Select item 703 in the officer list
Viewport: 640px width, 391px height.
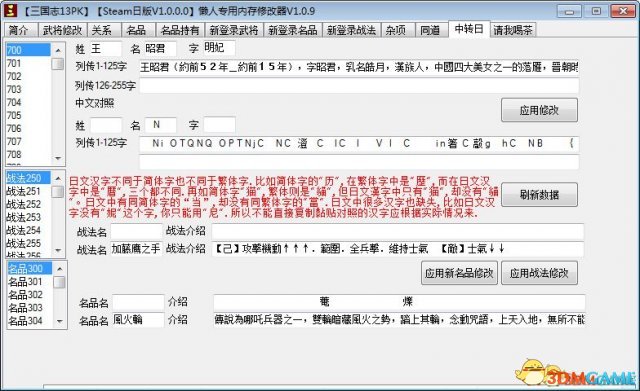28,89
